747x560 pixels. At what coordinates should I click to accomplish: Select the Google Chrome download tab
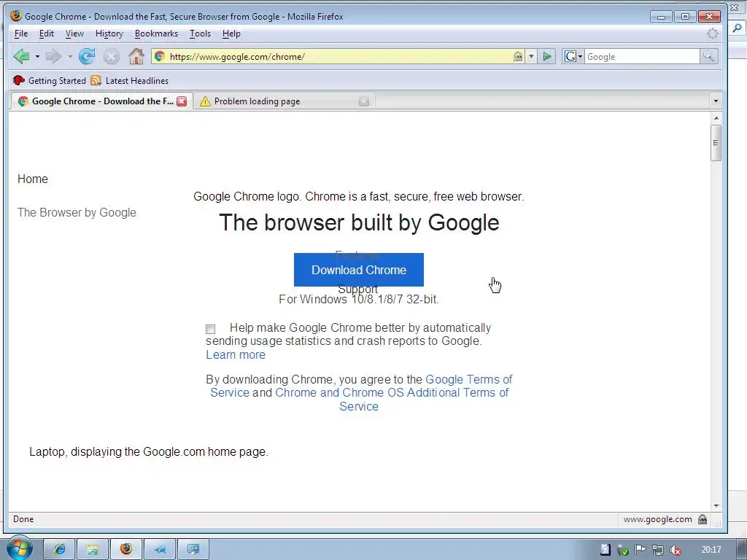(x=101, y=101)
